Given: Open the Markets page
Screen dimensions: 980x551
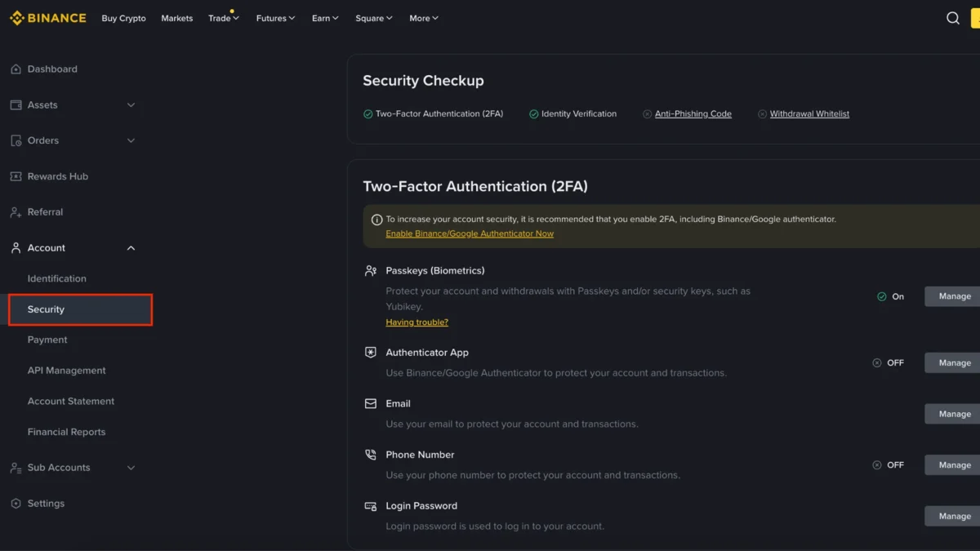Looking at the screenshot, I should pos(176,18).
